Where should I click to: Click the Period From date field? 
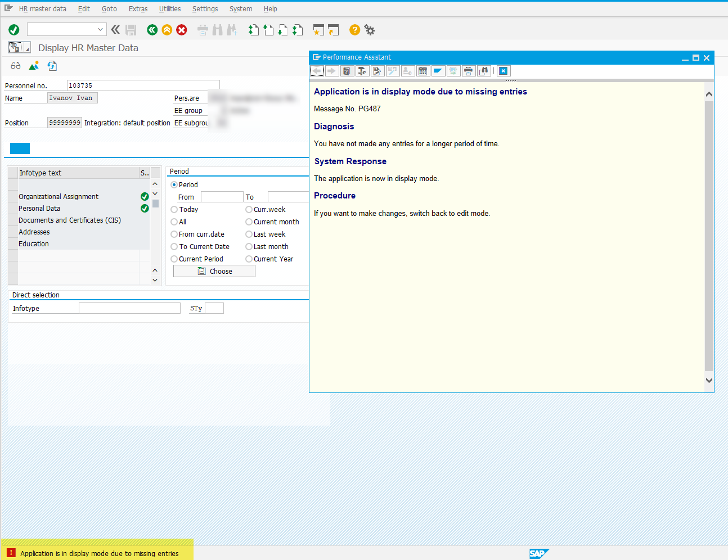pos(222,197)
